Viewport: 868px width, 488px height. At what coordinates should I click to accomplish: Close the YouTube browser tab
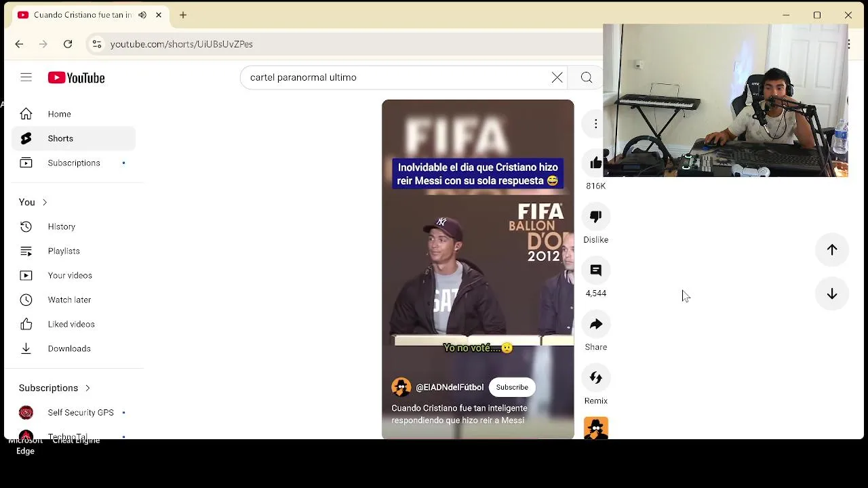(159, 15)
